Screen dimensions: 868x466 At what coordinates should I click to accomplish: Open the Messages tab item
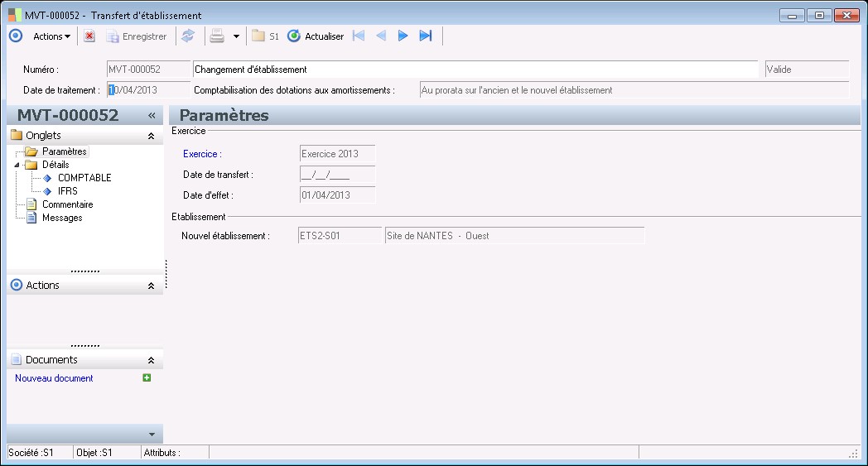point(62,218)
